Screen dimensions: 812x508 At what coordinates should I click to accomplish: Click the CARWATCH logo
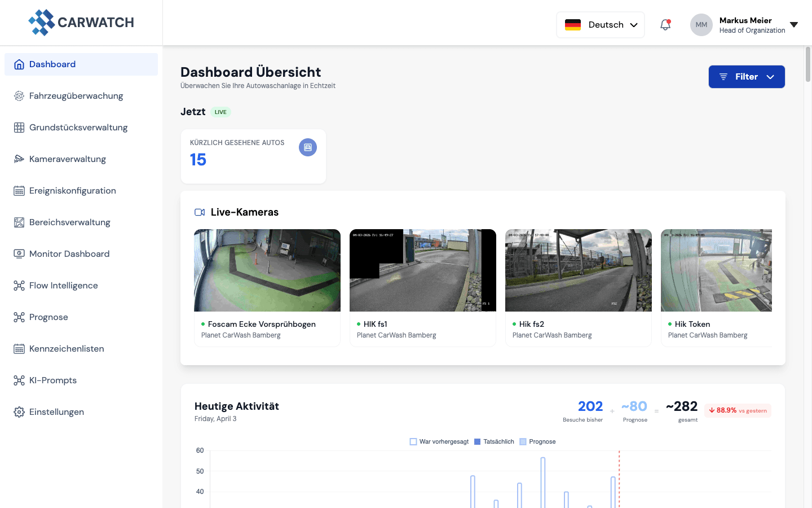pos(81,22)
